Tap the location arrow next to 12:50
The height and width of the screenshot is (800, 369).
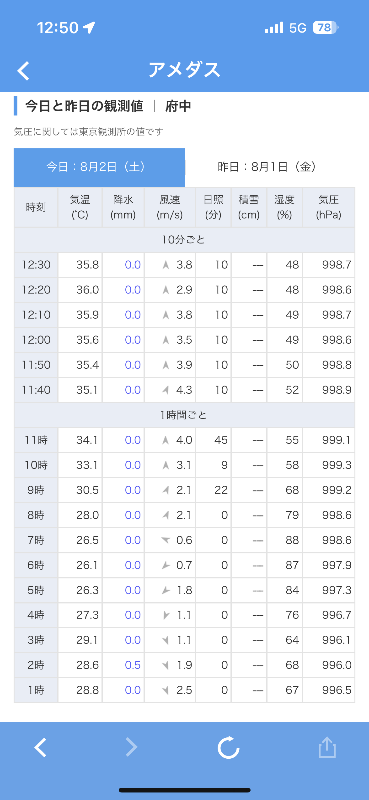pos(90,28)
